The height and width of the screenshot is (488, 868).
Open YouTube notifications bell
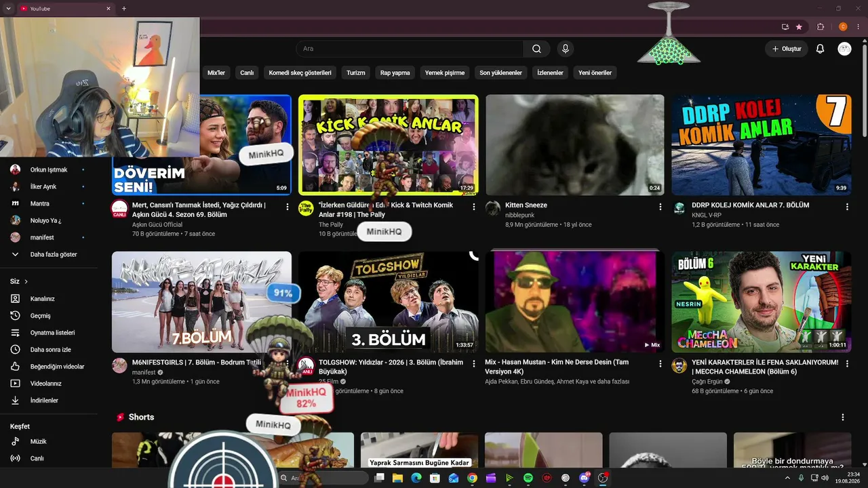click(x=820, y=49)
